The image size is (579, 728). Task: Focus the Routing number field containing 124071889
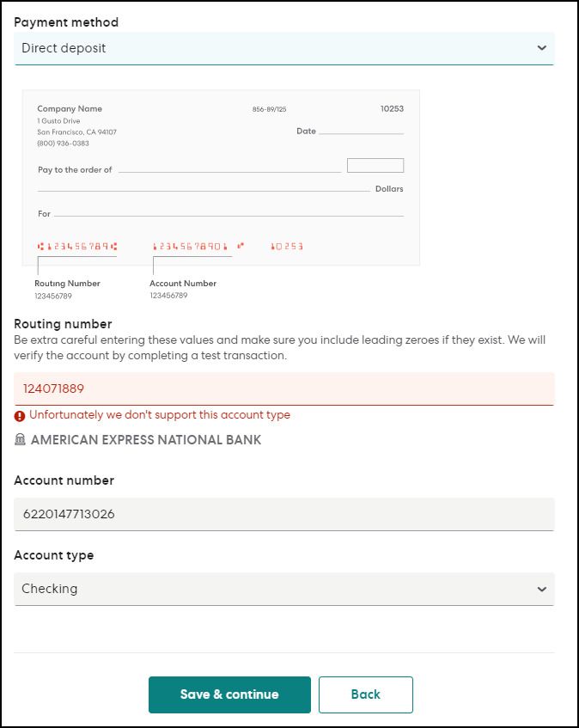tap(283, 388)
